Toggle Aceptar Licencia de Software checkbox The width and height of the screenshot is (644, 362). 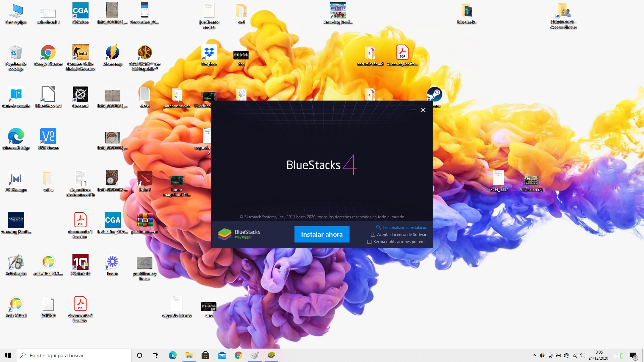(373, 235)
